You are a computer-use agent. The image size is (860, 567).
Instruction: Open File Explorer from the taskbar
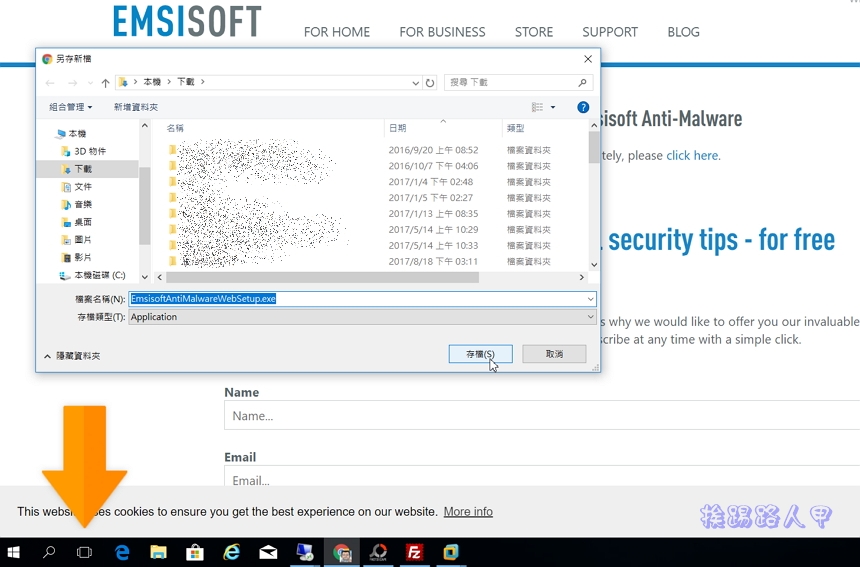pos(159,552)
